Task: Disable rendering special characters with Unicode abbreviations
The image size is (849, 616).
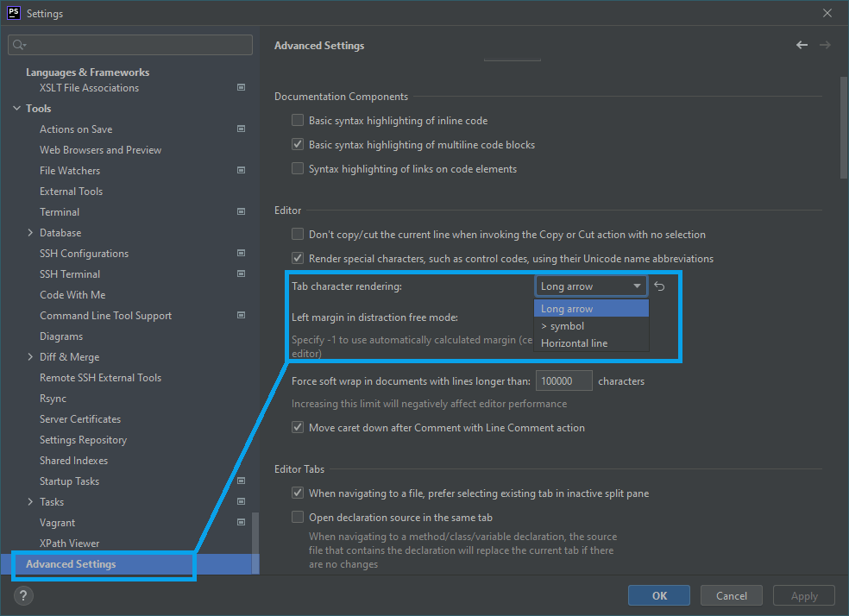Action: coord(297,258)
